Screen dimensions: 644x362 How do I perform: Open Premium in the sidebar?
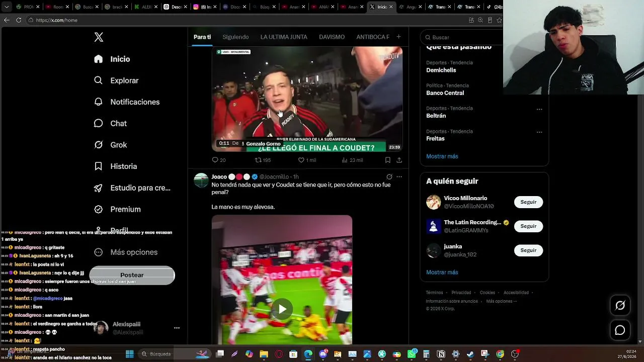point(117,209)
